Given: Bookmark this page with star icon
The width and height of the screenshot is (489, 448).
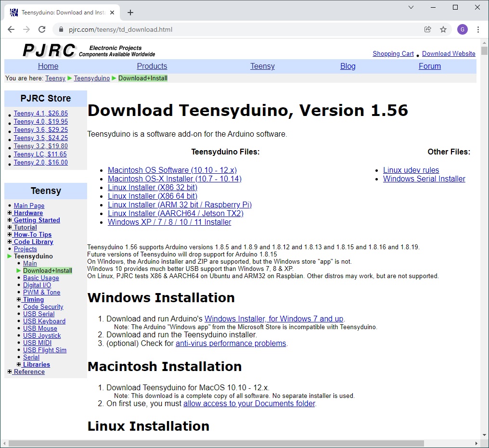Looking at the screenshot, I should [443, 29].
